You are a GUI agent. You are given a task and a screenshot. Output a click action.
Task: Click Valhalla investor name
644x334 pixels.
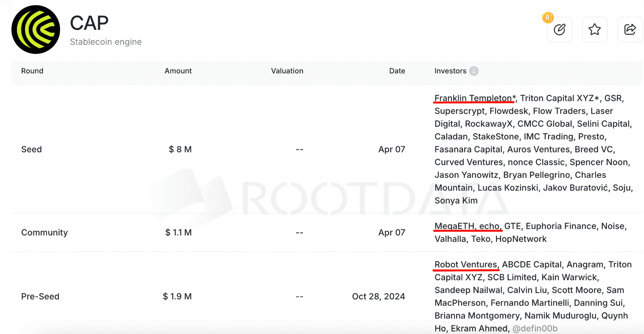point(450,239)
